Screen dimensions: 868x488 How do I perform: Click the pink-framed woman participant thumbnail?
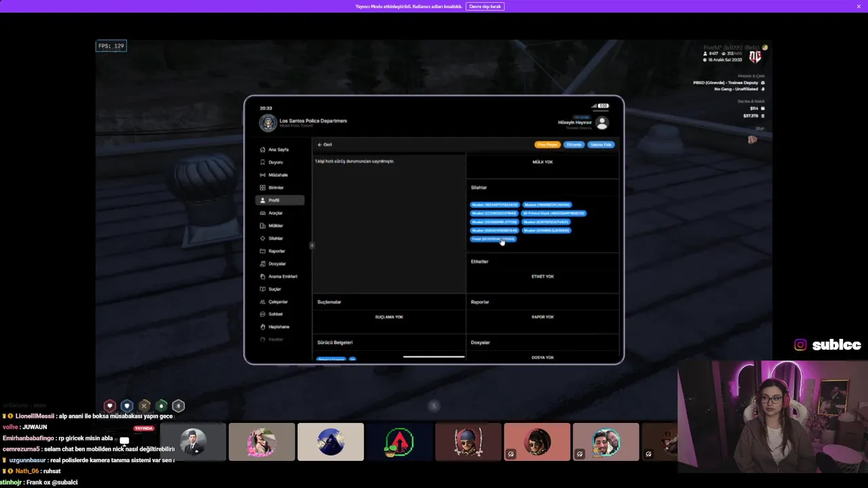click(262, 442)
